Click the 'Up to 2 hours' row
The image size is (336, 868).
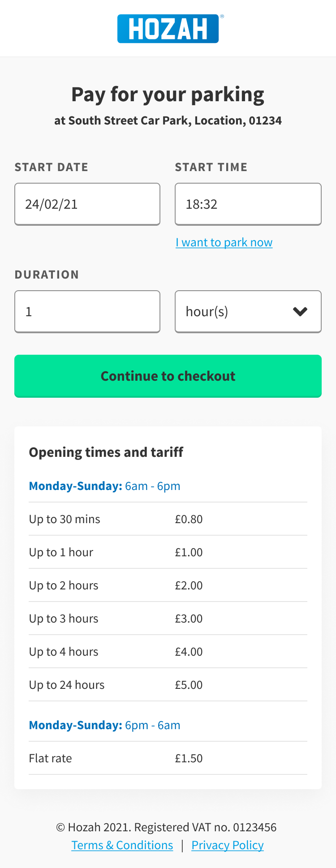point(168,585)
